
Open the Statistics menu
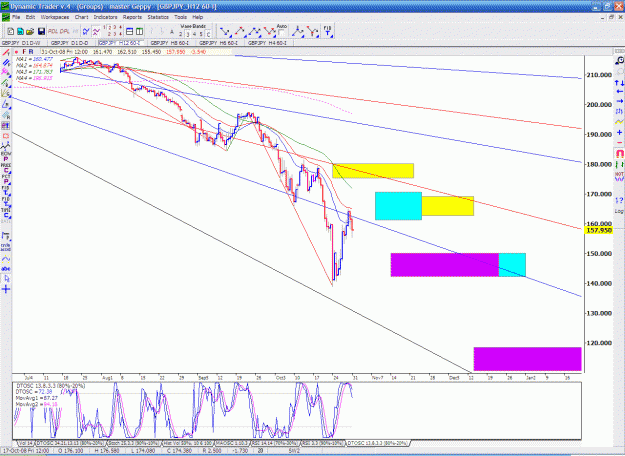[158, 17]
